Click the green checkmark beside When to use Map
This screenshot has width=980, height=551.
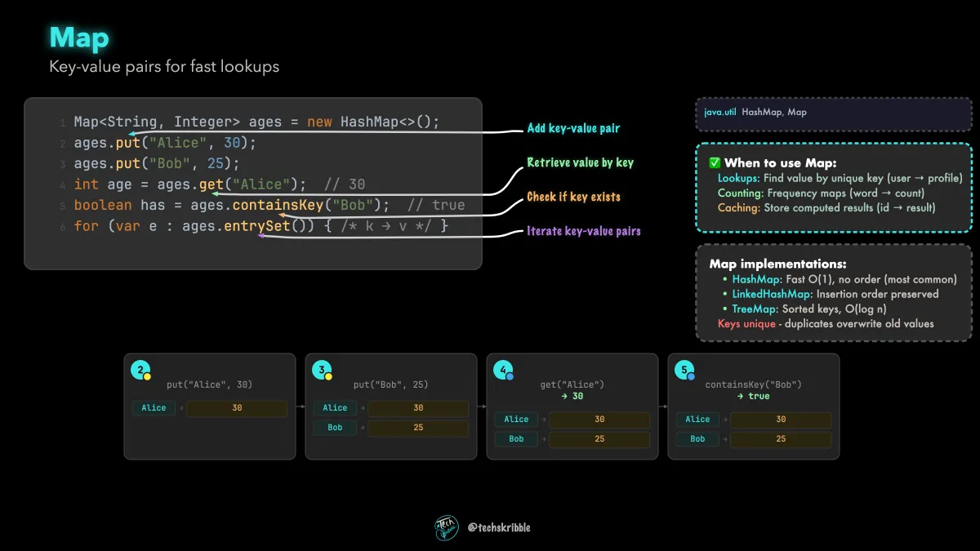pos(713,163)
